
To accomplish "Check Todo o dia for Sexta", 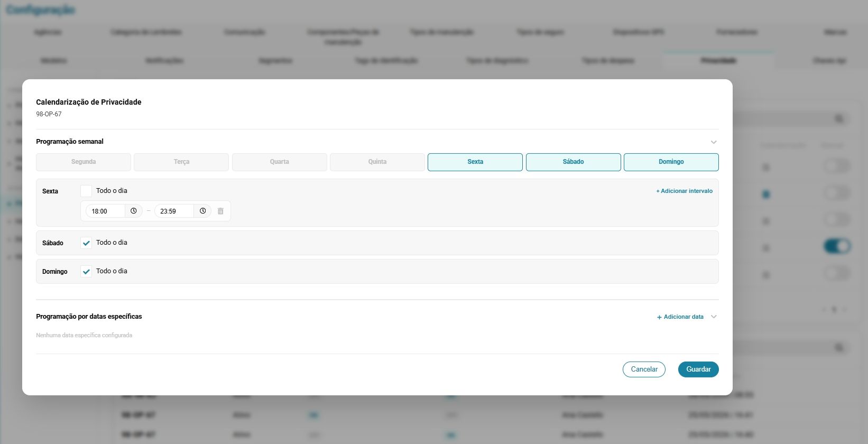I will click(86, 191).
